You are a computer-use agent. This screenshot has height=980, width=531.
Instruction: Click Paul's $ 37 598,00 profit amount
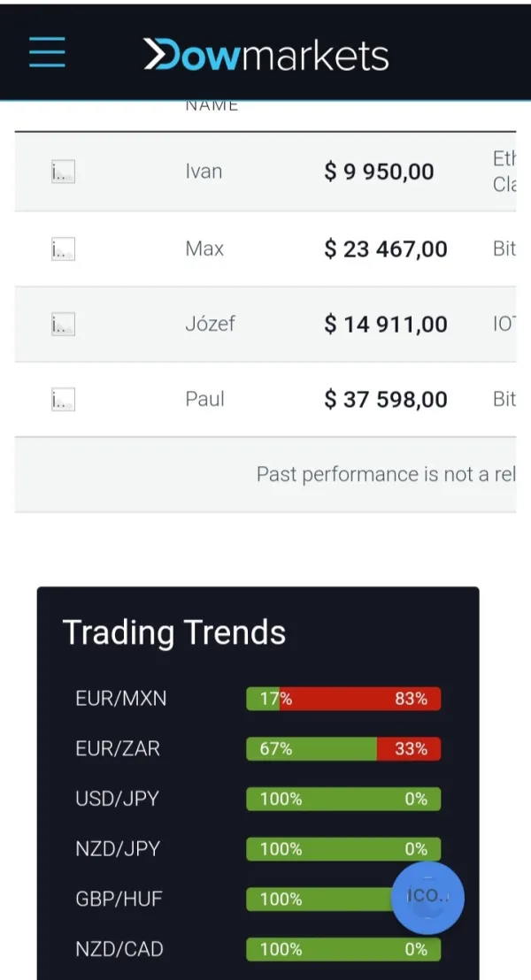point(386,400)
